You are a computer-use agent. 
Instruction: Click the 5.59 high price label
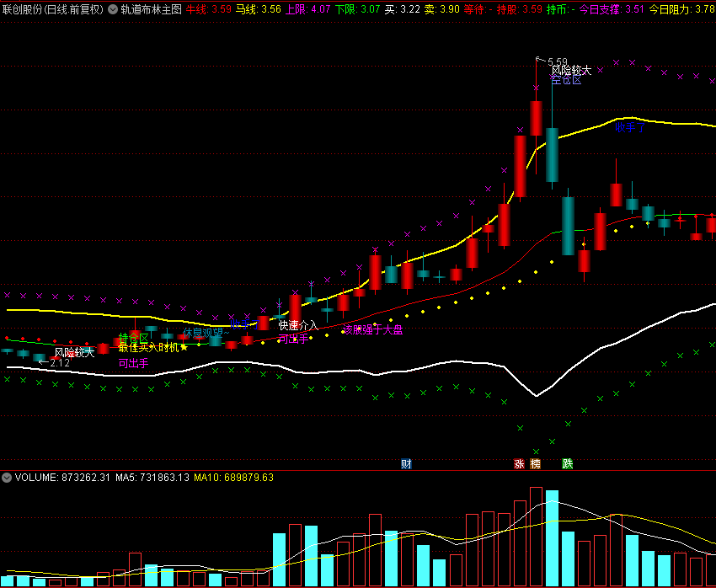558,61
